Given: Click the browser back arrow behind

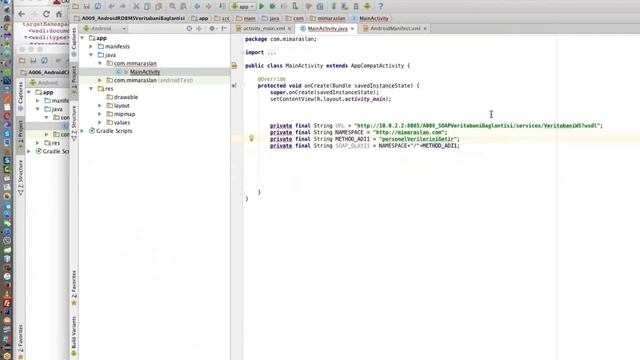Looking at the screenshot, I should click(x=22, y=14).
